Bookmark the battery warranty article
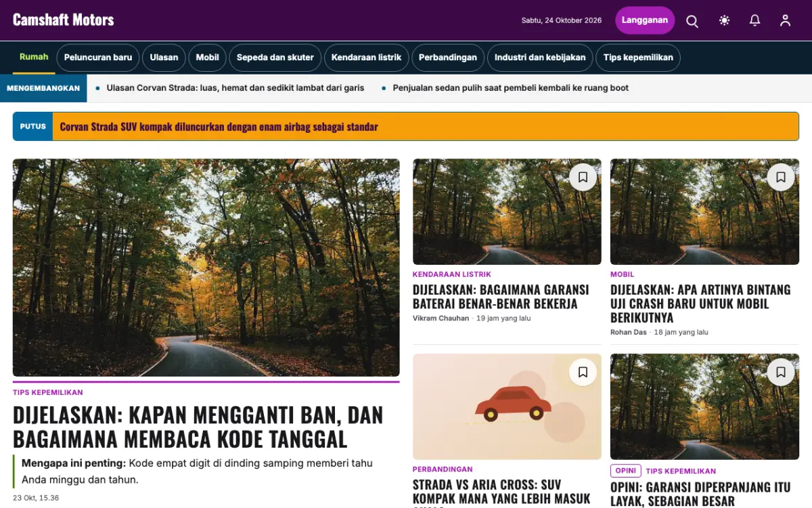Image resolution: width=812 pixels, height=508 pixels. (583, 177)
